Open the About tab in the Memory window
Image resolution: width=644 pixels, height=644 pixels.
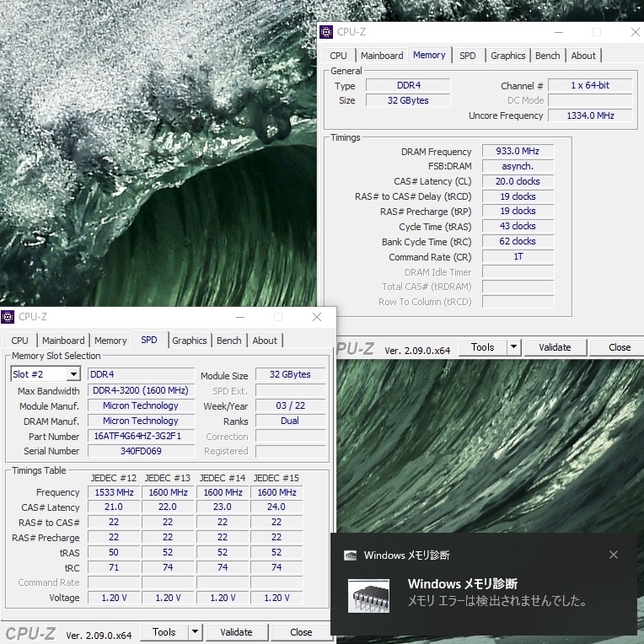[583, 56]
